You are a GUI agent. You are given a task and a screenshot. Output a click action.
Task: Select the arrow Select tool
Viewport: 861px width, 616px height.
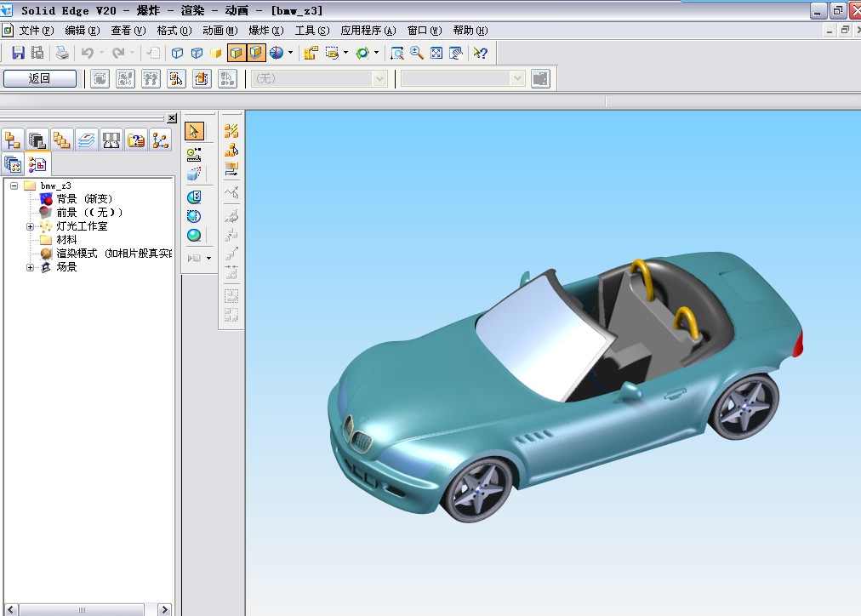194,131
